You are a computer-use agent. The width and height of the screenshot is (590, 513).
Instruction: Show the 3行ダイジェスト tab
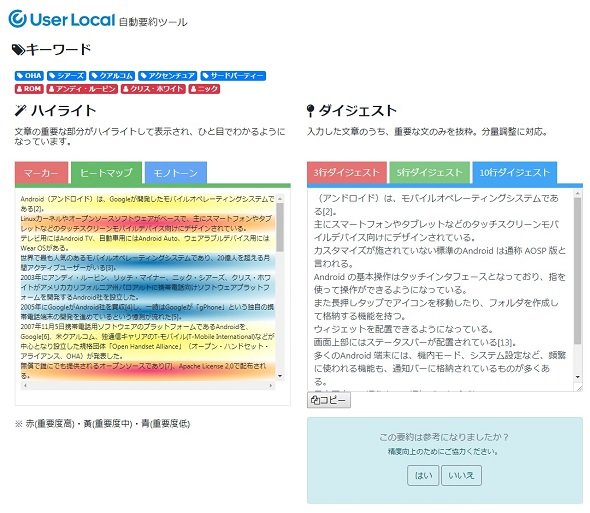tap(347, 172)
